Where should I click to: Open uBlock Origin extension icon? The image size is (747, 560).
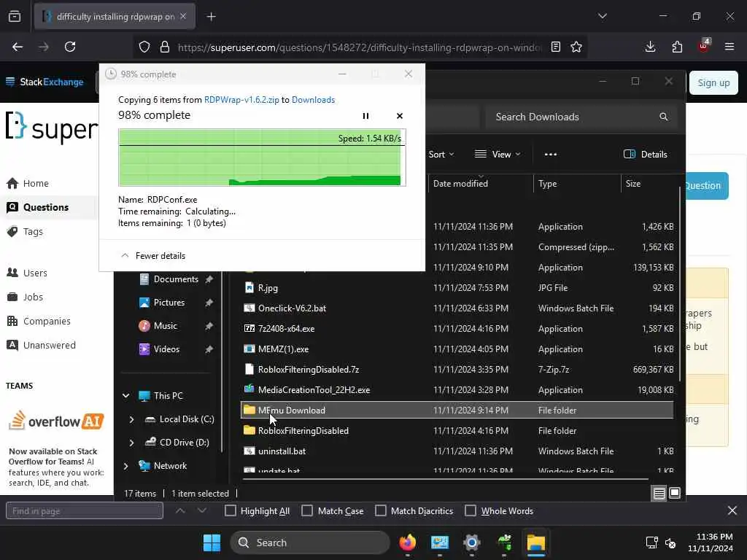point(704,46)
